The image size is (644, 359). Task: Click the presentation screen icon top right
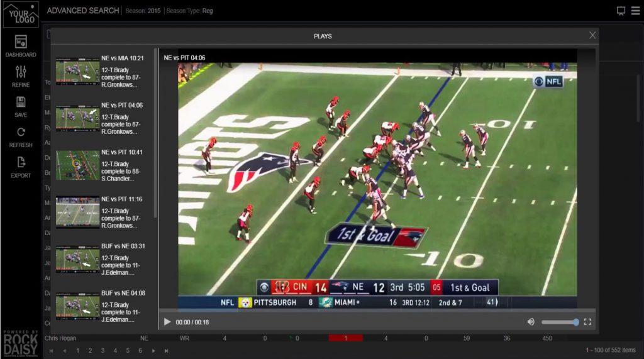[621, 11]
